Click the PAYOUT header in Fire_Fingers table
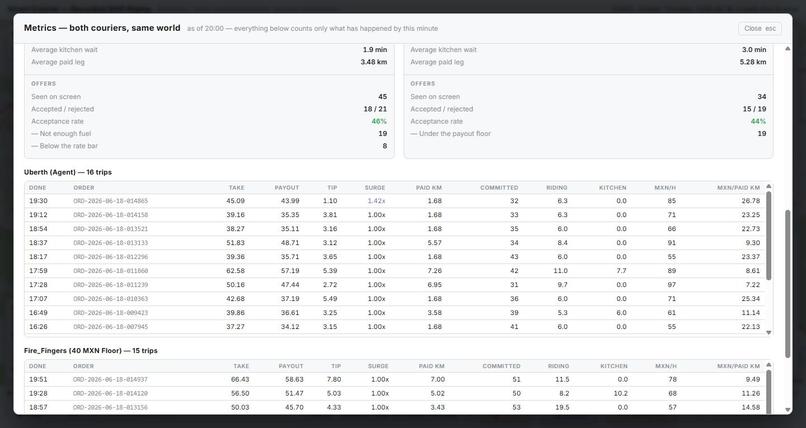 (x=291, y=366)
